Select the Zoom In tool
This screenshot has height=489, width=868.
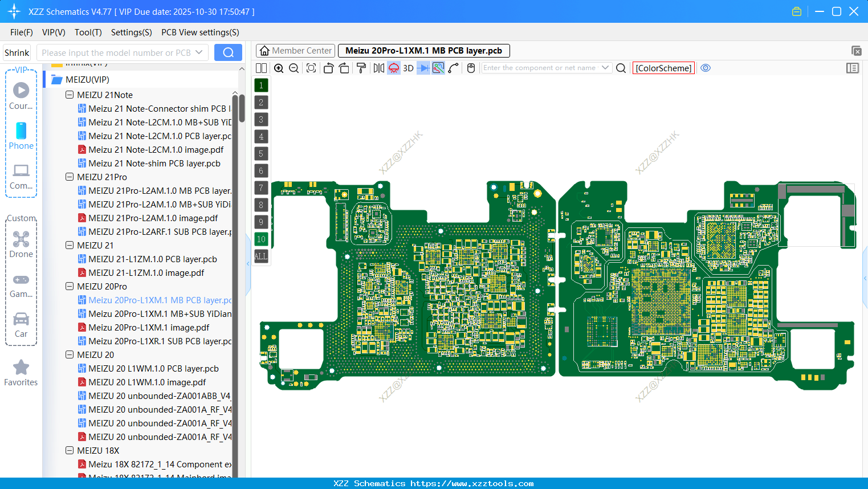pos(279,68)
